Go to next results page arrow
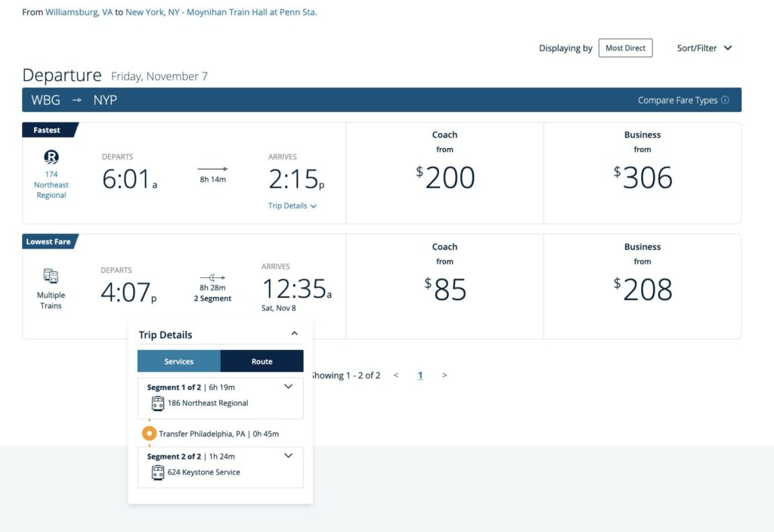774x532 pixels. coord(444,376)
